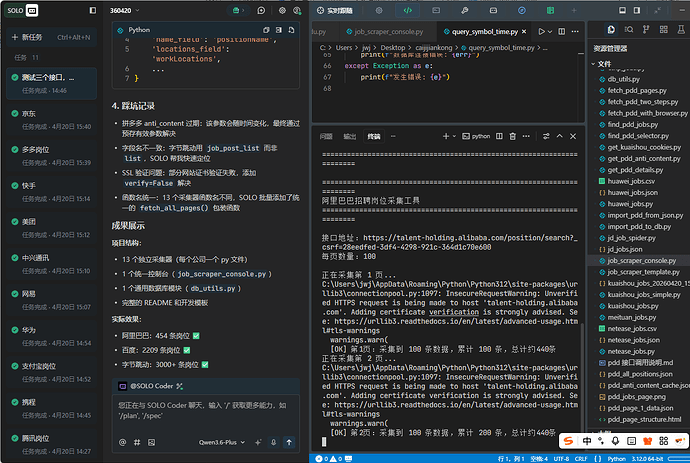This screenshot has height=463, width=690.
Task: Open the green document panel icon
Action: 551,10
